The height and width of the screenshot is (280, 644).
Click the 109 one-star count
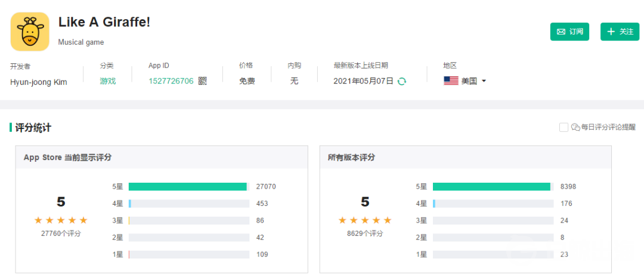click(262, 254)
